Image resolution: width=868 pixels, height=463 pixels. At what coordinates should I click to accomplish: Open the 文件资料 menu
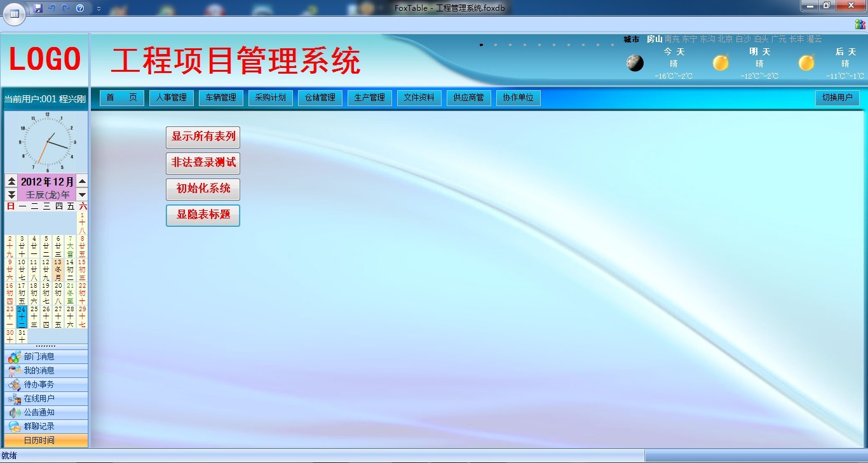419,98
